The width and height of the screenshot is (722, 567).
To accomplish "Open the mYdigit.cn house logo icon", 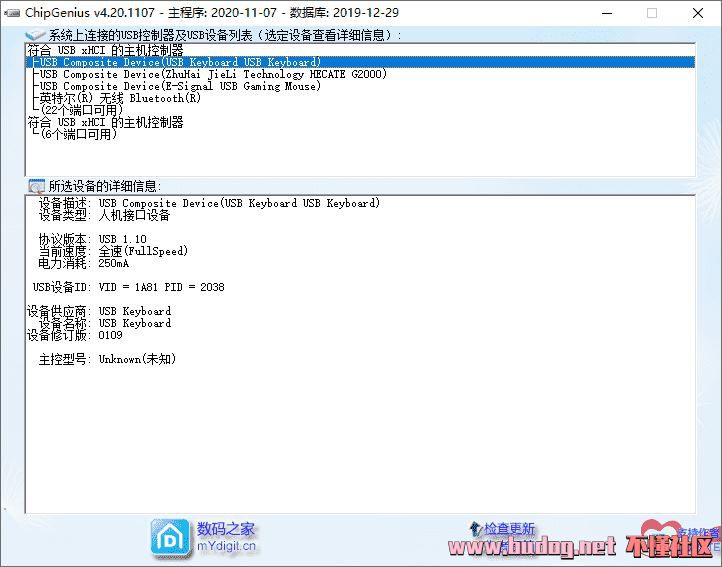I will point(170,538).
